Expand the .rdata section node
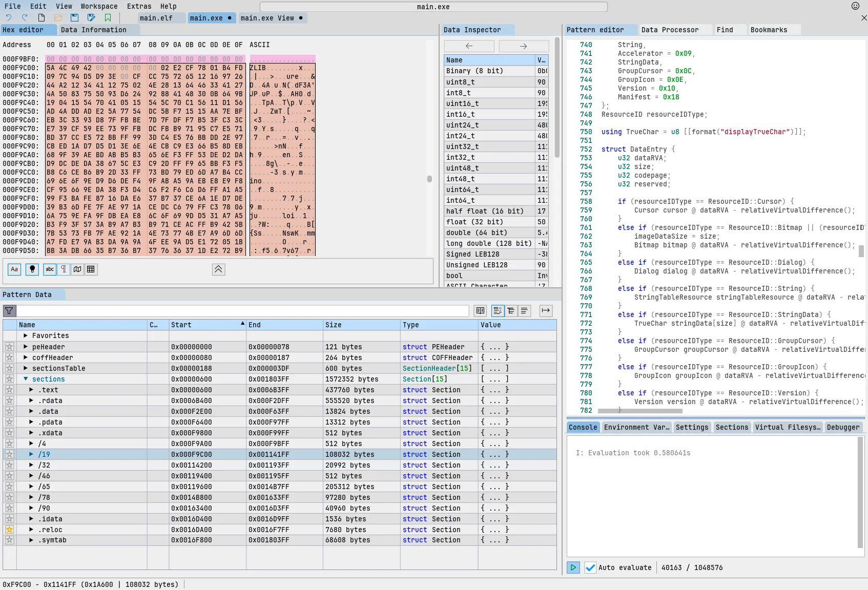Screen dimensions: 868x590 [31, 401]
